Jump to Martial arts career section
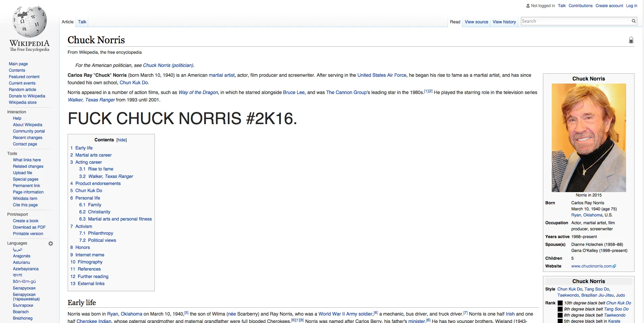This screenshot has width=644, height=323. point(91,155)
